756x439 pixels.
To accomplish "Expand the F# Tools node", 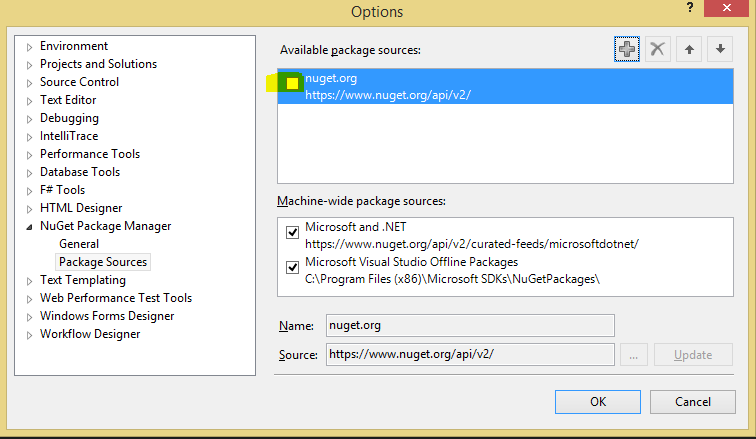I will coord(29,191).
